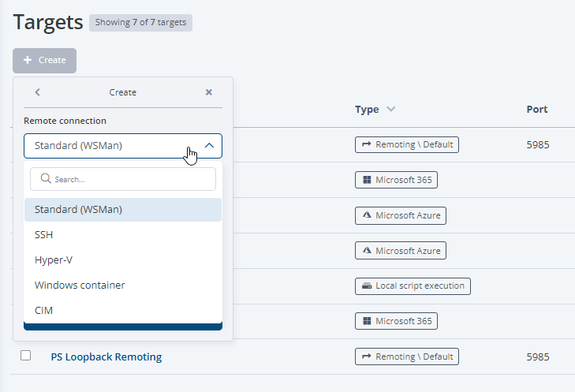Select CIM connection option
The height and width of the screenshot is (392, 575).
(123, 311)
